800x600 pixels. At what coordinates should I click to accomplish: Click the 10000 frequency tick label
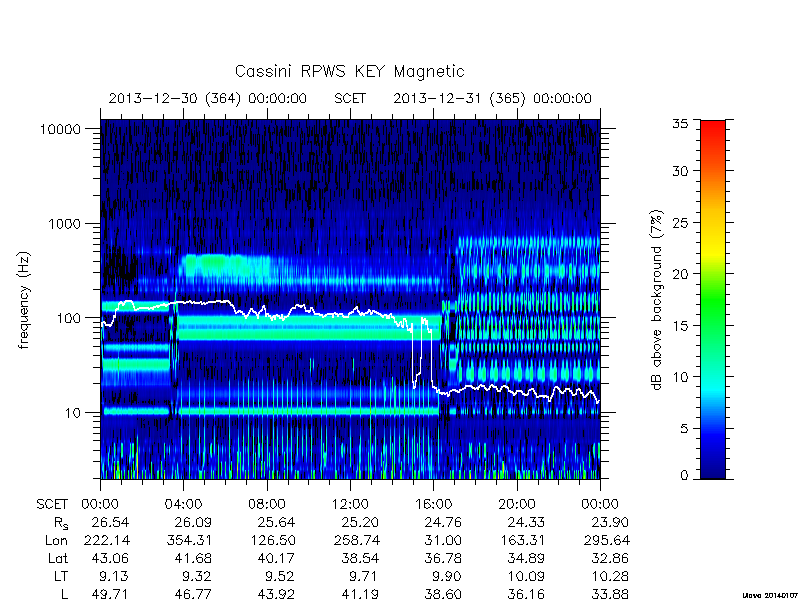click(x=60, y=129)
